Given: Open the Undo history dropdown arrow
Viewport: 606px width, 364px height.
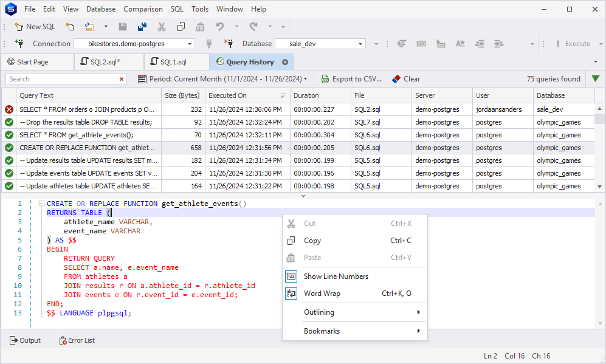Looking at the screenshot, I should click(x=236, y=27).
